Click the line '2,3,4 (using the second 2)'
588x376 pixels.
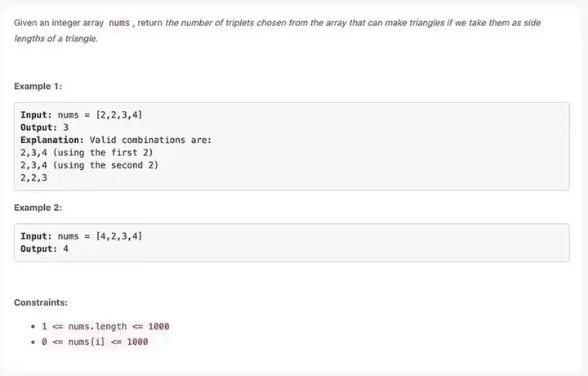click(x=89, y=165)
